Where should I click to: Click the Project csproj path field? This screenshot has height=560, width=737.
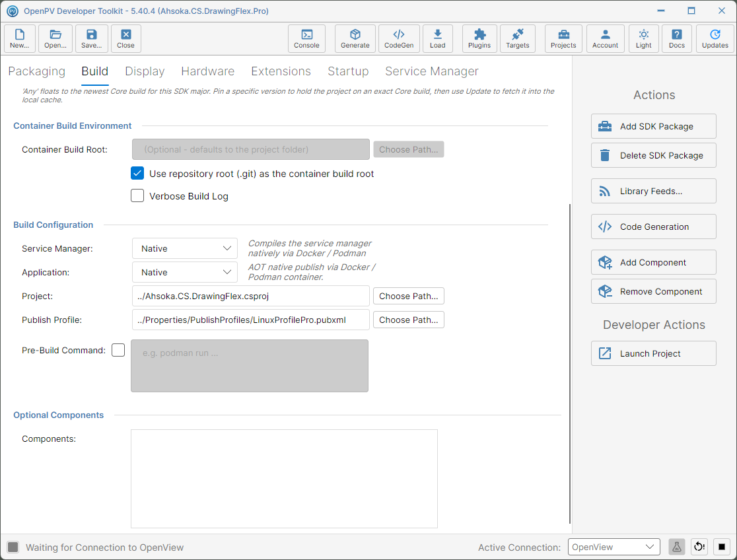[250, 297]
